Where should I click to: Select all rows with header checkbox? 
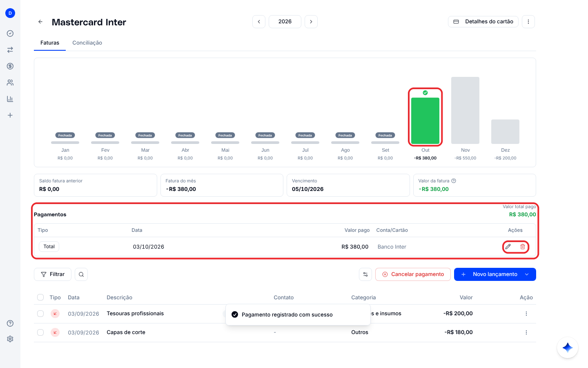(x=40, y=297)
